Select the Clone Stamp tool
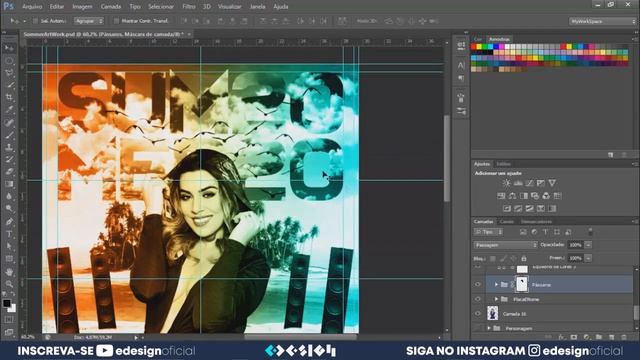This screenshot has width=640, height=360. click(x=9, y=147)
